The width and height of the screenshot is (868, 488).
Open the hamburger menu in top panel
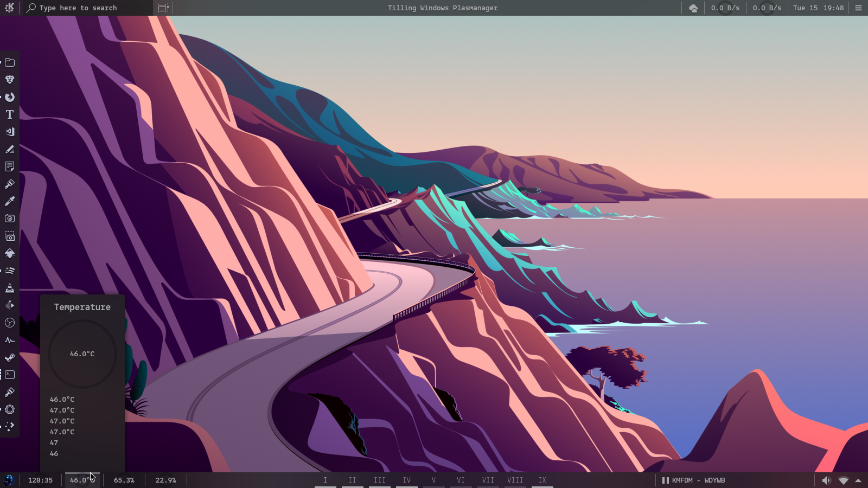858,8
